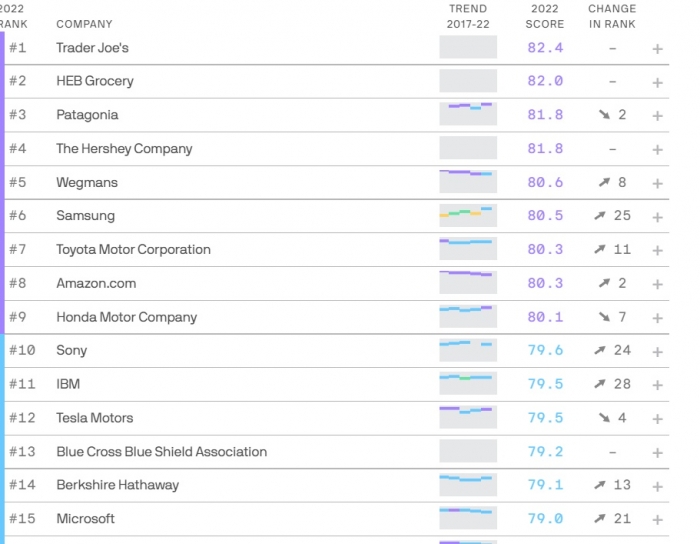Expand the Trader Joe's row plus icon
Image resolution: width=700 pixels, height=544 pixels.
657,49
